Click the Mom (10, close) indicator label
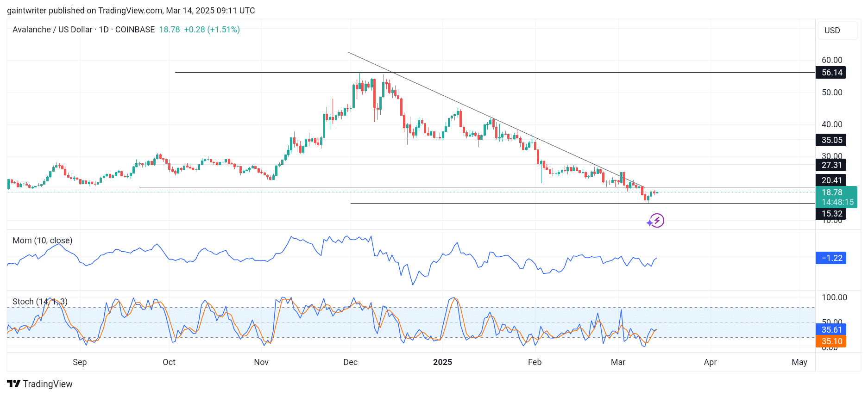 point(43,241)
